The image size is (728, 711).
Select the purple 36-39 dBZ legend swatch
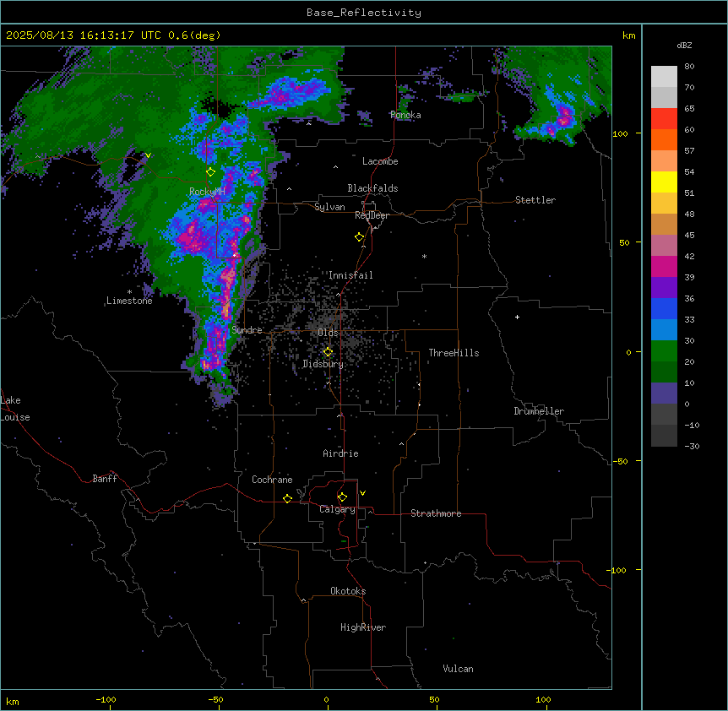point(664,287)
